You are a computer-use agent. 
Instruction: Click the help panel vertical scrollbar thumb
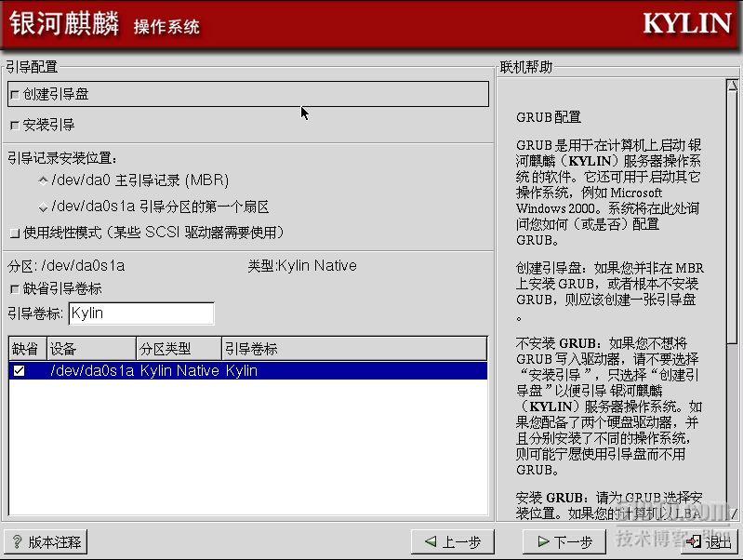pyautogui.click(x=733, y=217)
